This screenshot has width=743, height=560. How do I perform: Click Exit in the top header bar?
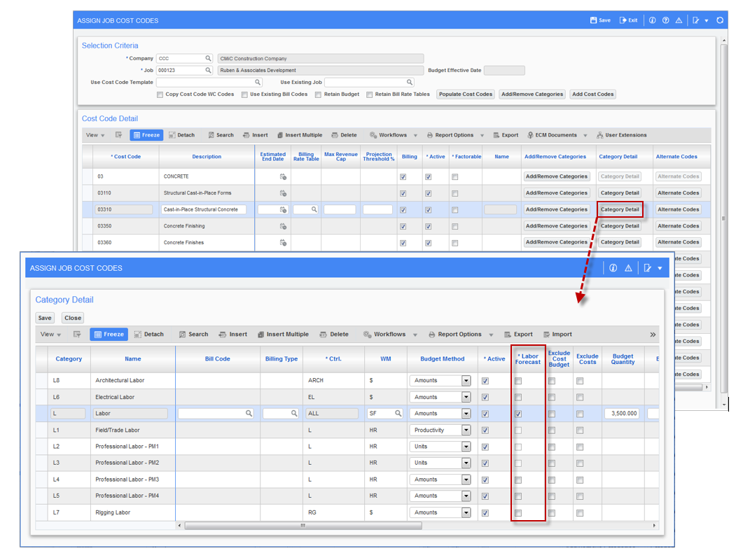point(628,20)
